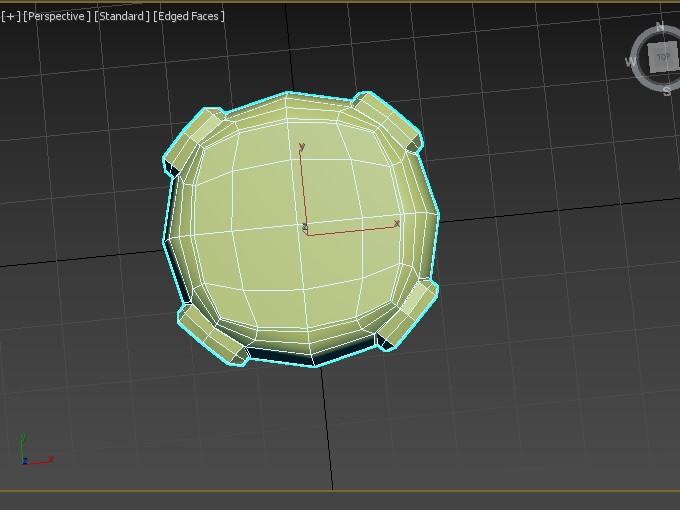This screenshot has width=680, height=510.
Task: Click the S compass letter on ViewCube
Action: (667, 90)
